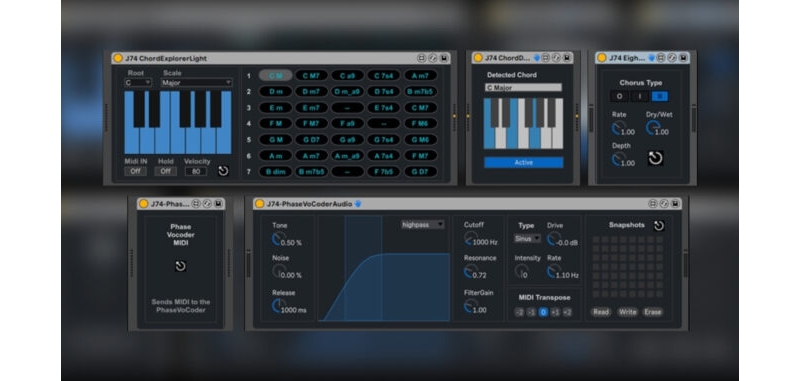Image resolution: width=800 pixels, height=381 pixels.
Task: Toggle the Hold Off switch
Action: (x=166, y=171)
